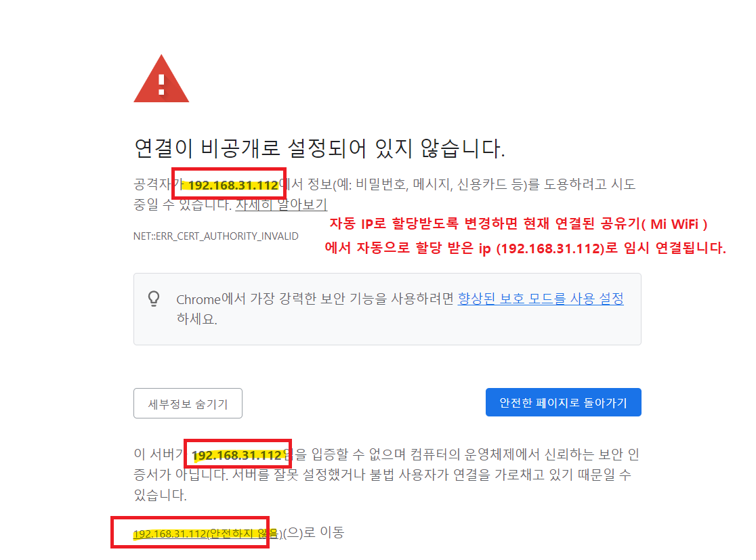The height and width of the screenshot is (560, 756).
Task: Click the 하세요. text in the tip box
Action: pyautogui.click(x=196, y=319)
